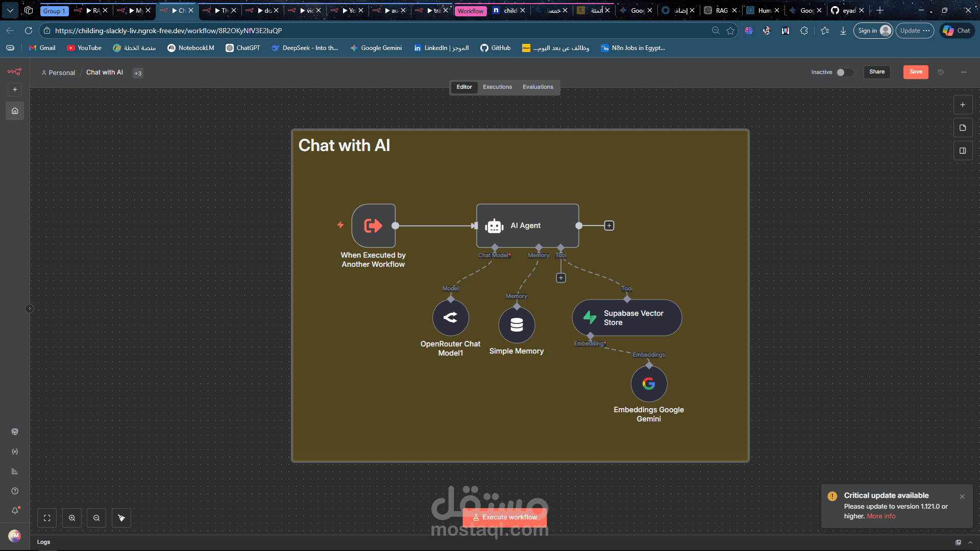Viewport: 980px width, 551px height.
Task: Open the Embeddings Google Gemini node
Action: pyautogui.click(x=649, y=384)
